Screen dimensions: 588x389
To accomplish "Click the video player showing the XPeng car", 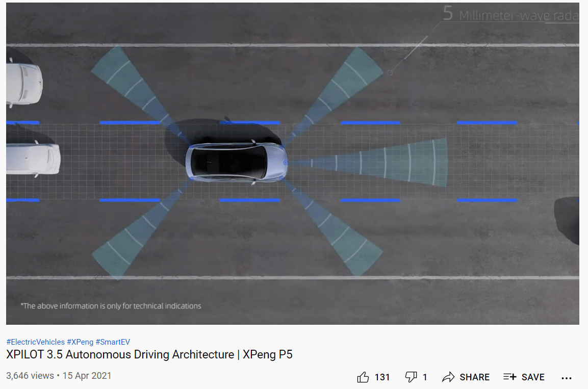I will click(x=293, y=163).
